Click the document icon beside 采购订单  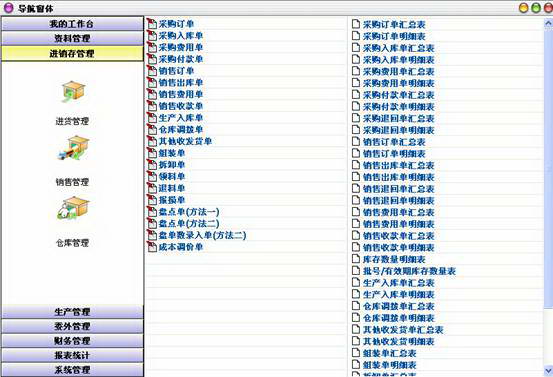click(x=152, y=24)
